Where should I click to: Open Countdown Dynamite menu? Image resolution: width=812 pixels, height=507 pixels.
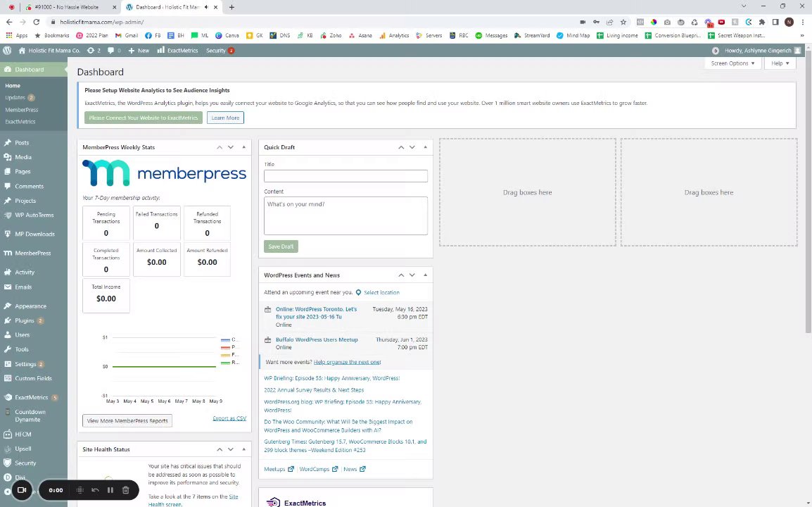click(x=30, y=415)
